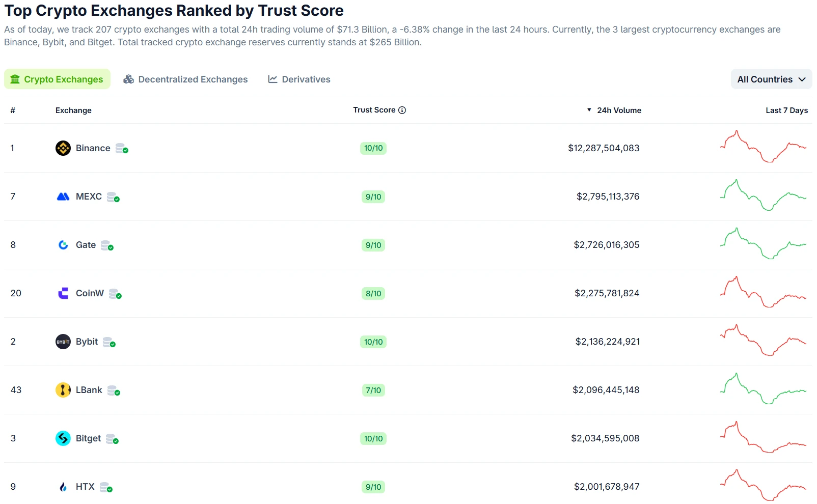Click the Binance logo icon
The width and height of the screenshot is (817, 504).
63,148
